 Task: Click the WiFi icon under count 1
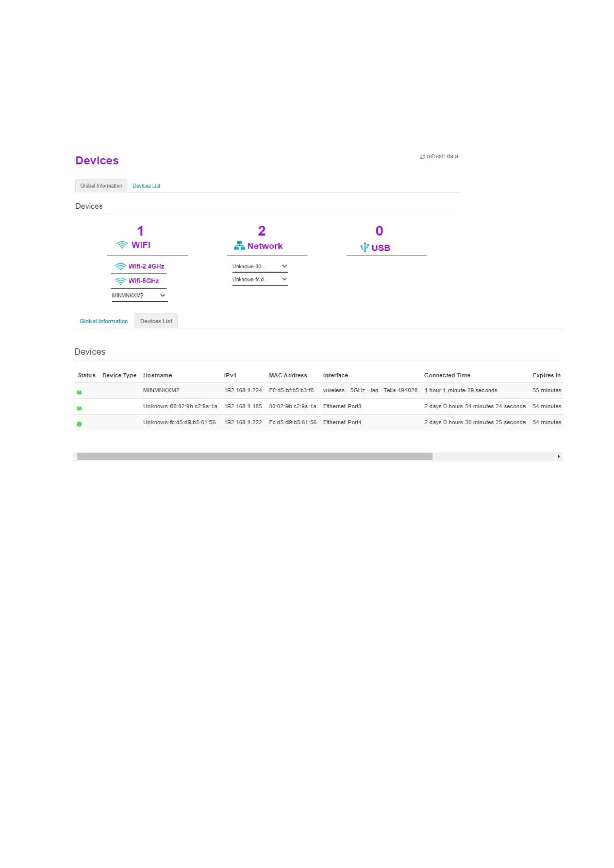[122, 245]
